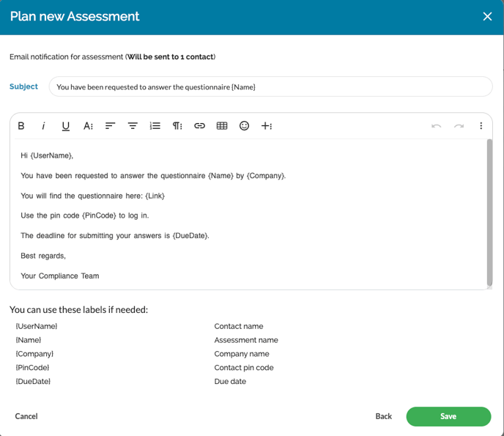Cancel the new assessment plan
504x436 pixels.
[x=26, y=416]
